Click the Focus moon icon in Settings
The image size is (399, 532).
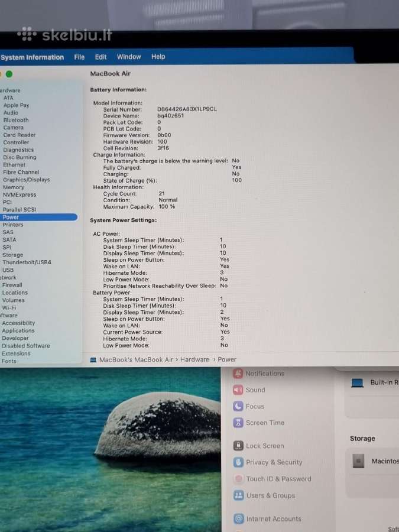238,406
